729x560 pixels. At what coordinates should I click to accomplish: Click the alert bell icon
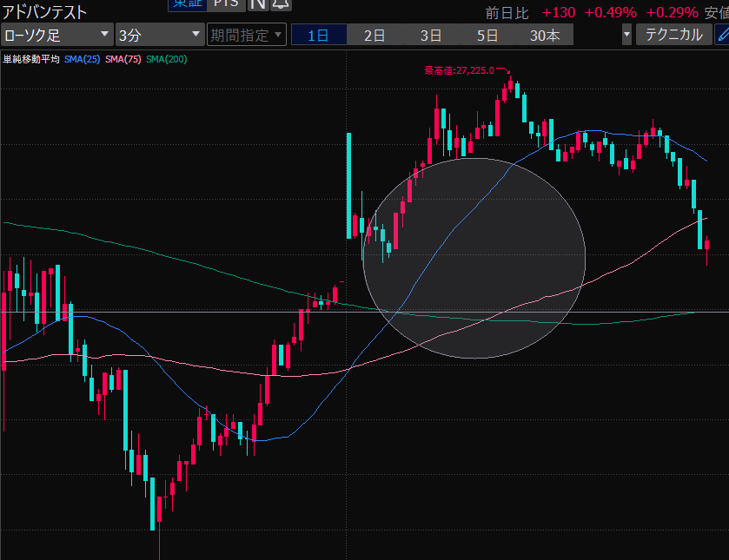[x=281, y=3]
